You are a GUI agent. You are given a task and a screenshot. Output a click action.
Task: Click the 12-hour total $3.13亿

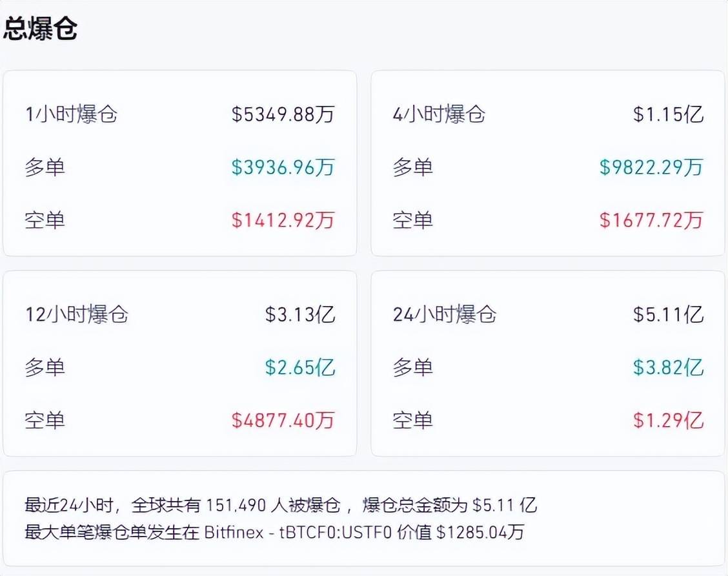click(300, 315)
